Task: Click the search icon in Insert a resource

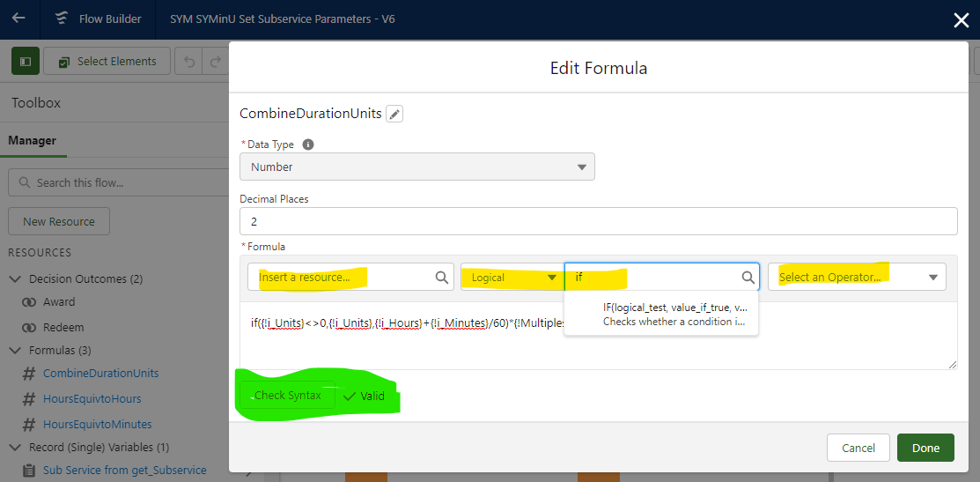Action: (441, 277)
